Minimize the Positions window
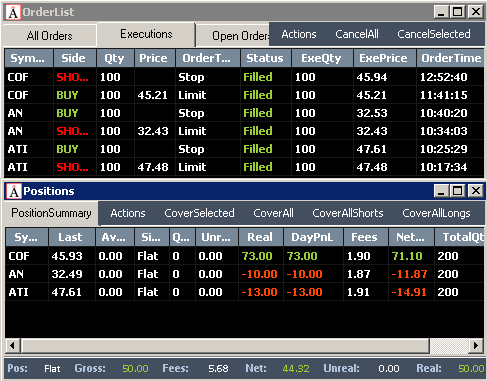Screen dimensions: 487x381 pos(441,191)
